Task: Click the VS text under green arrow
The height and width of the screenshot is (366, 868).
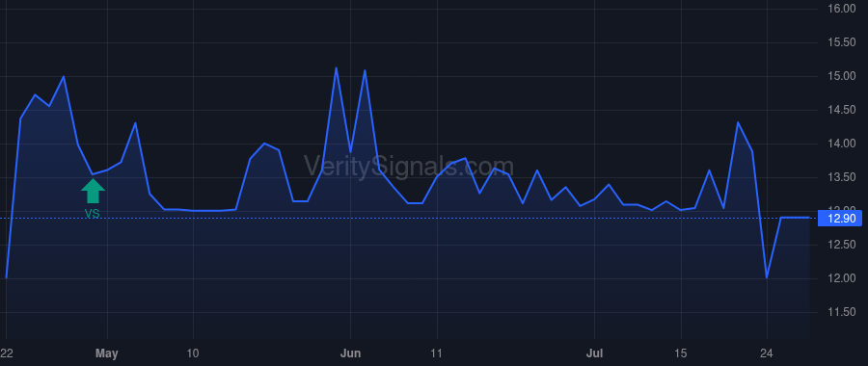Action: click(x=93, y=214)
